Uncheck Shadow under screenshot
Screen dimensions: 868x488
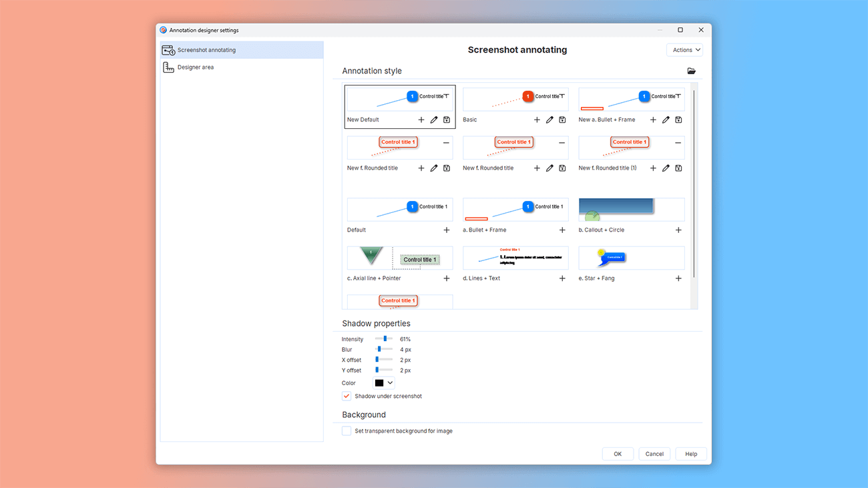[x=347, y=395]
